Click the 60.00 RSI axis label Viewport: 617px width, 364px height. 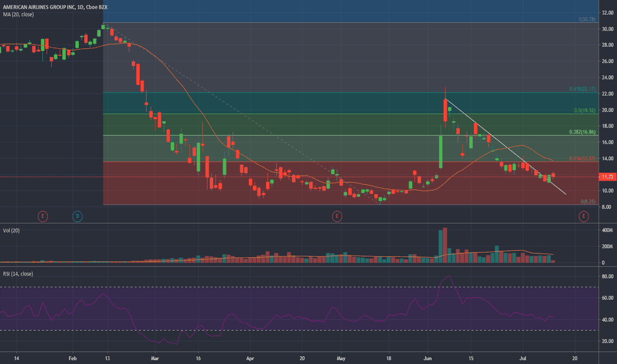[x=608, y=298]
